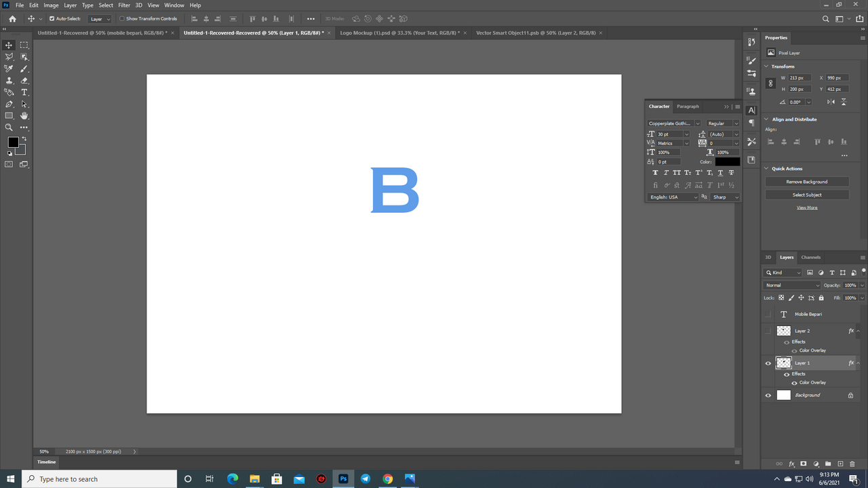Viewport: 868px width, 488px height.
Task: Create a new layer with plus icon
Action: (840, 464)
